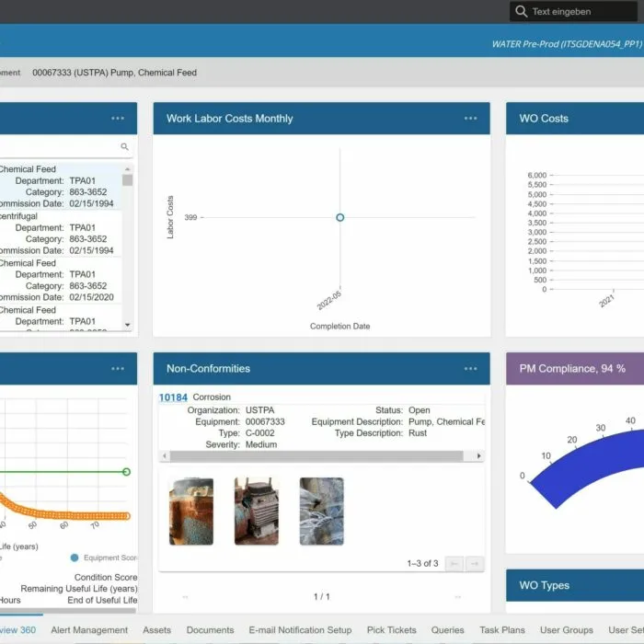Click the equipment list scroll-down arrow

(x=127, y=325)
